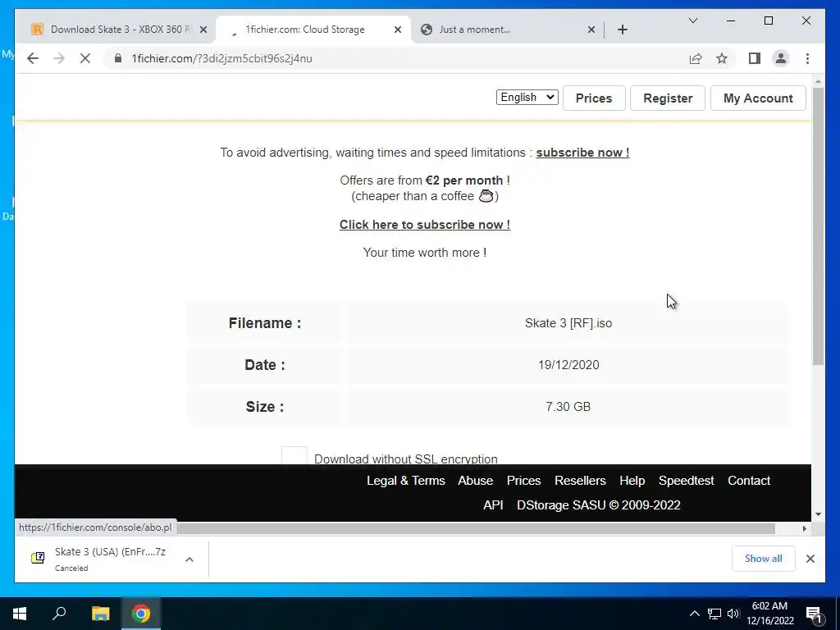This screenshot has width=840, height=630.
Task: Click the Chrome taskbar icon
Action: tap(141, 614)
